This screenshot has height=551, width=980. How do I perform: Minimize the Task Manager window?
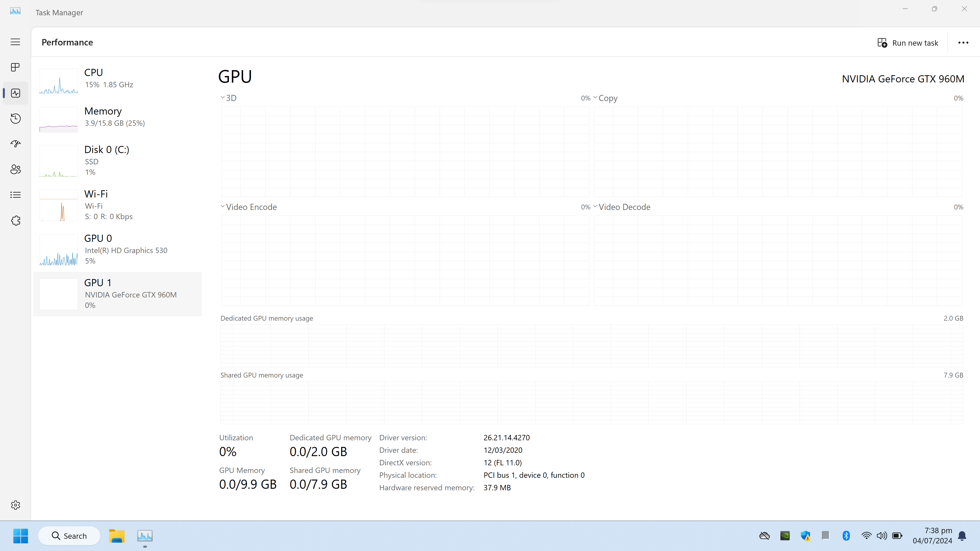(905, 9)
